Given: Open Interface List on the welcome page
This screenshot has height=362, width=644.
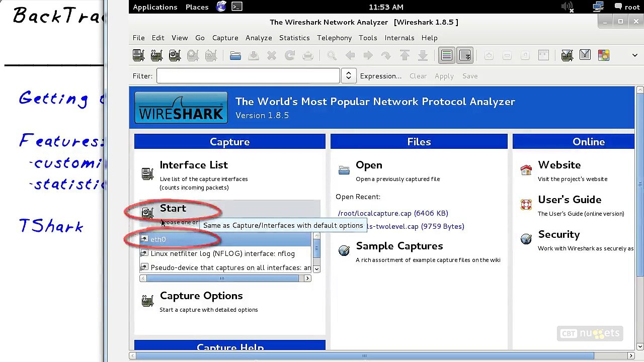Looking at the screenshot, I should tap(194, 165).
